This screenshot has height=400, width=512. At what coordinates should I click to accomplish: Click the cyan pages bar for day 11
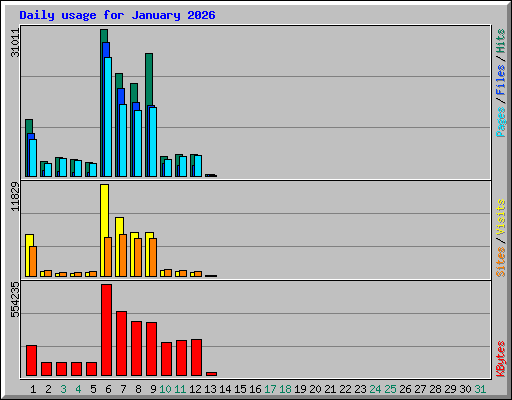tap(183, 166)
